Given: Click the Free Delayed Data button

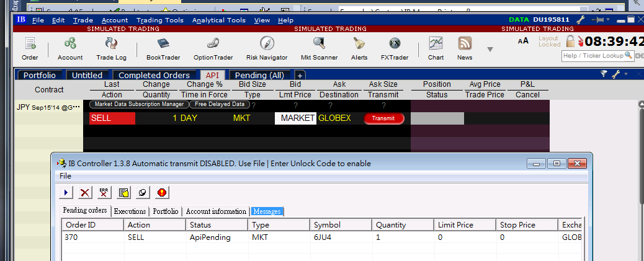Looking at the screenshot, I should (220, 104).
